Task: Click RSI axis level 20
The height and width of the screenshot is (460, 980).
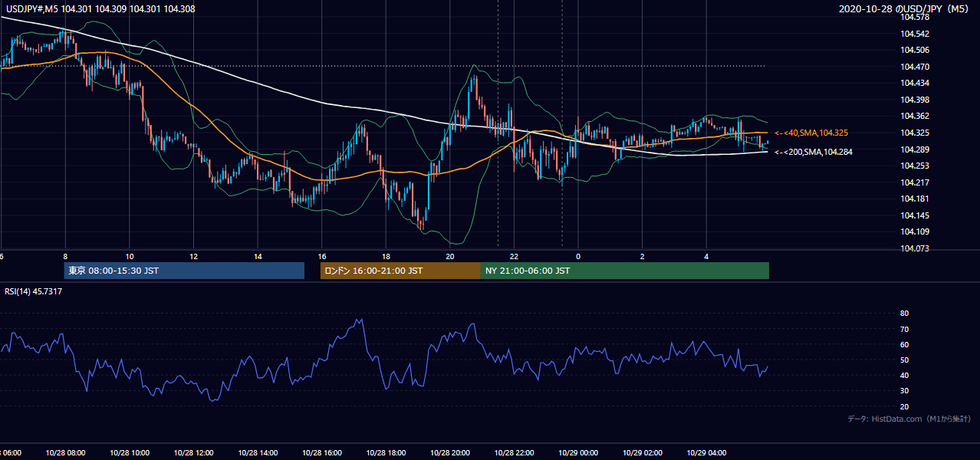Action: (904, 407)
